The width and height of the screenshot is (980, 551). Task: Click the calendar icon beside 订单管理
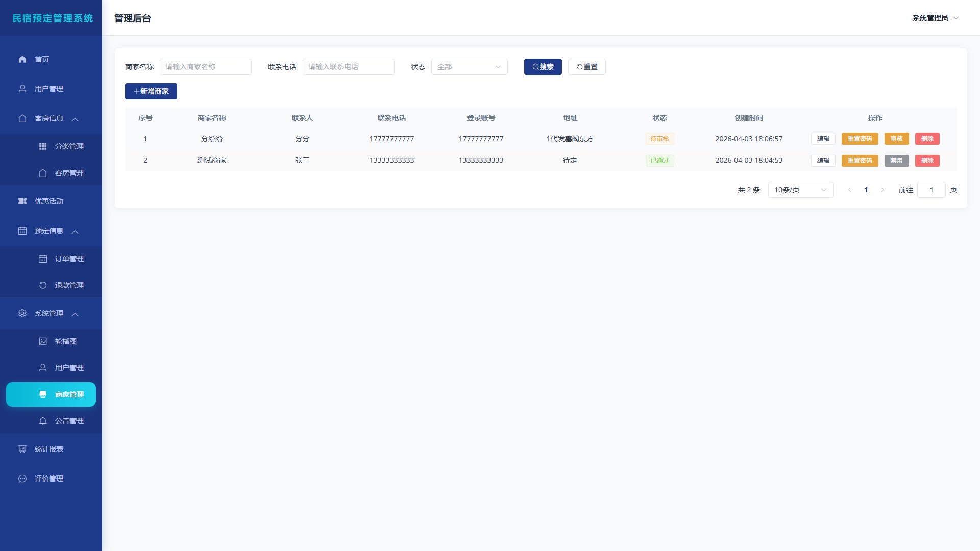[43, 259]
